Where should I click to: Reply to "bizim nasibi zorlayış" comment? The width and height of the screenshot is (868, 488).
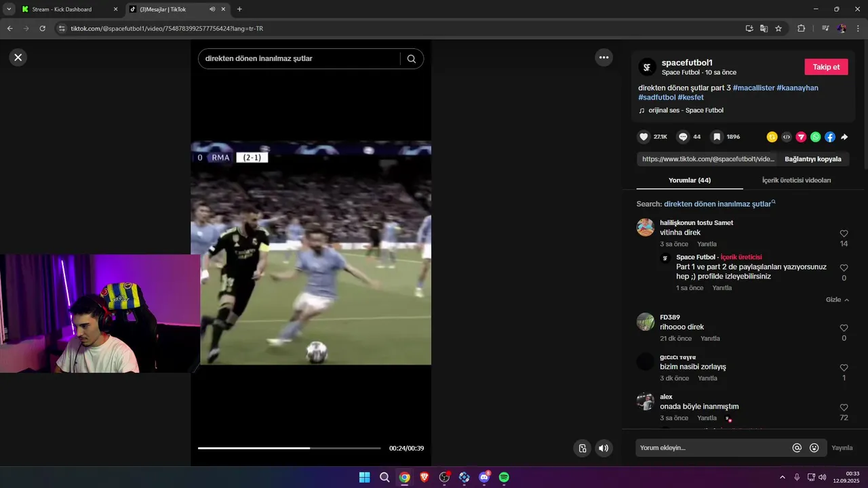707,378
